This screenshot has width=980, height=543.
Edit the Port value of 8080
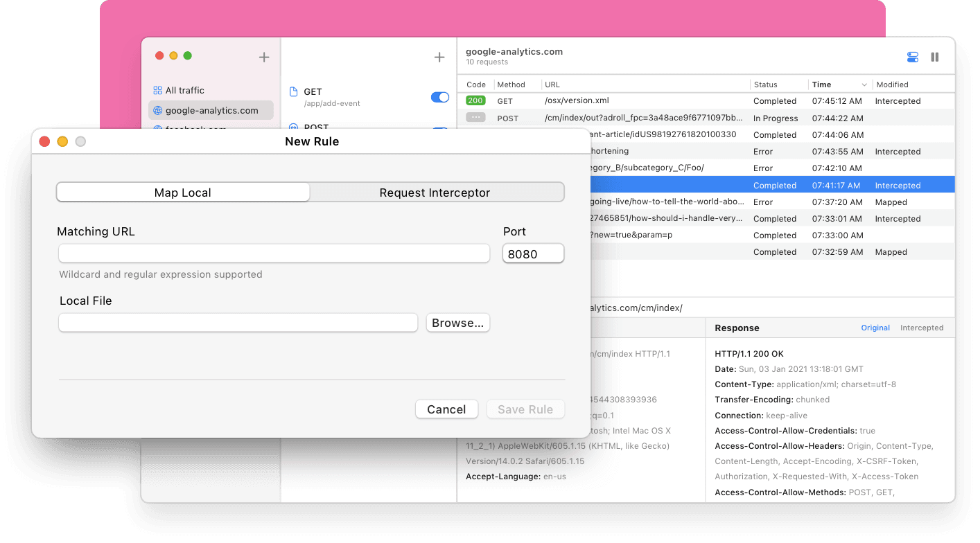(532, 253)
